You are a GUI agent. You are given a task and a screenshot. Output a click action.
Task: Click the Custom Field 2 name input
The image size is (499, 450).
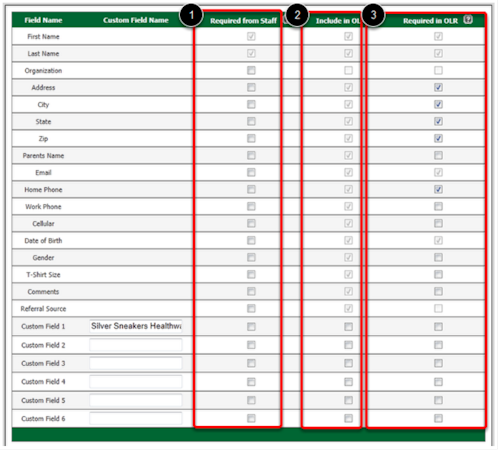tap(136, 345)
